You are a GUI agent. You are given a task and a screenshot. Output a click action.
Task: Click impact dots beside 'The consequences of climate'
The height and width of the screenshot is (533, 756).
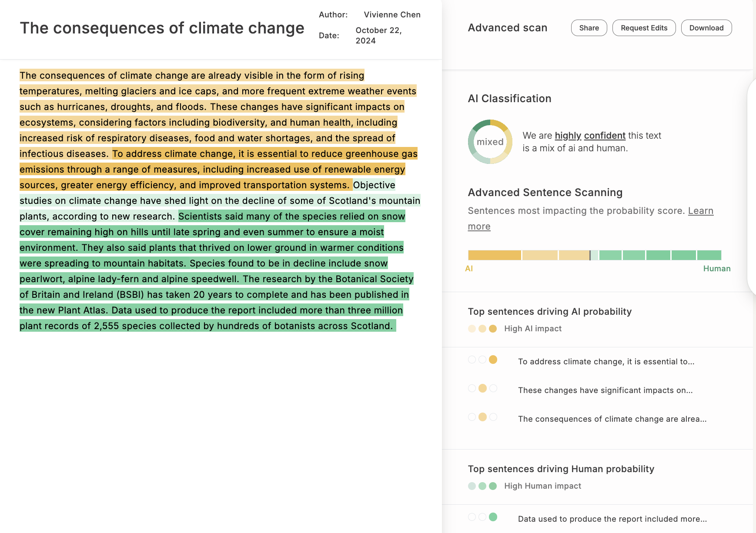(x=482, y=417)
